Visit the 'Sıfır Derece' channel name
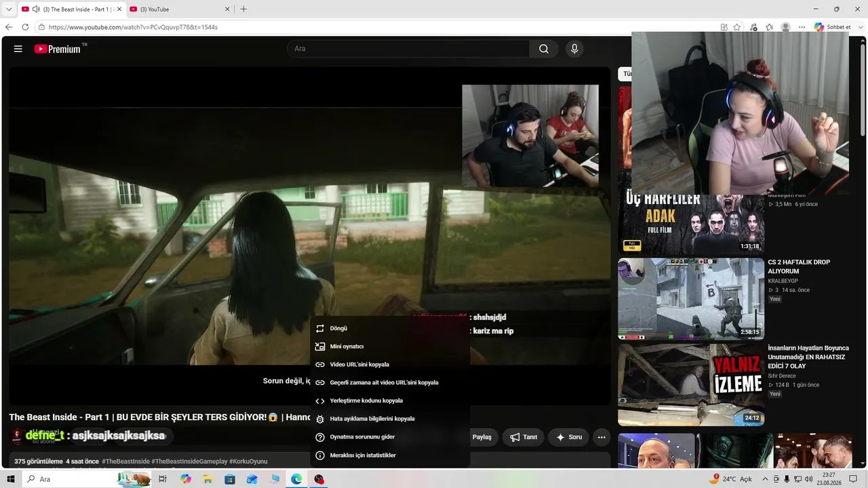Viewport: 868px width, 488px height. (782, 375)
